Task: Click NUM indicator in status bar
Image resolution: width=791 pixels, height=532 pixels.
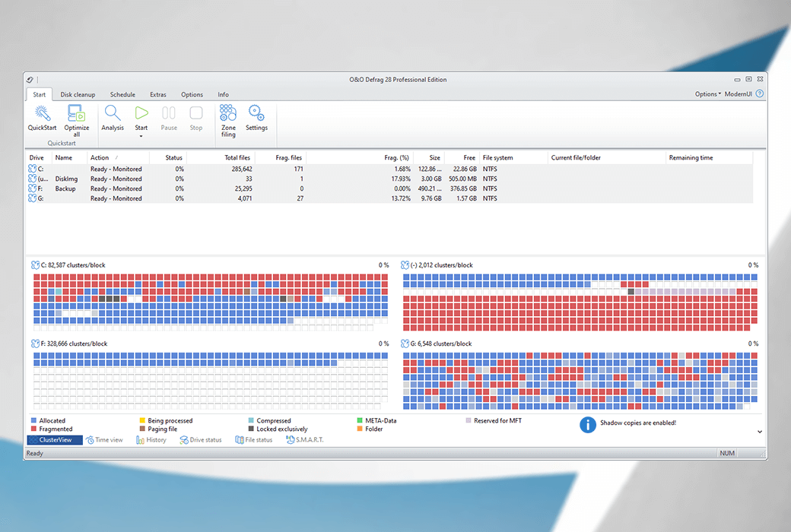Action: [727, 453]
